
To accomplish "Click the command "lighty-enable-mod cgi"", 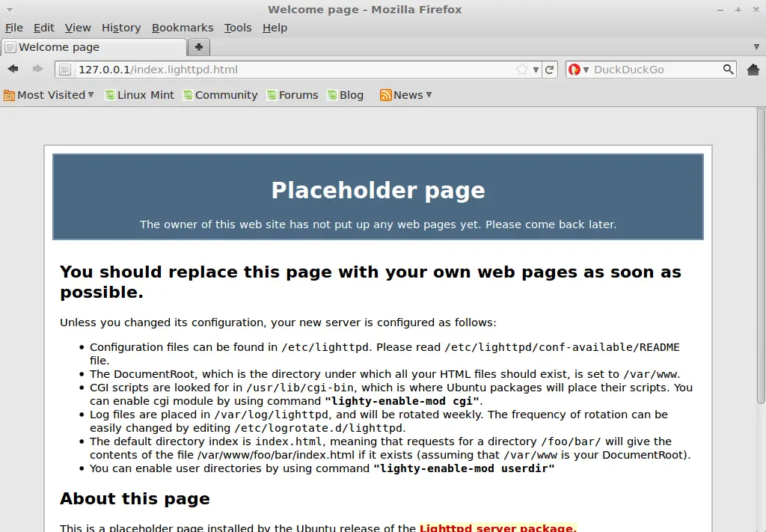I will click(402, 402).
